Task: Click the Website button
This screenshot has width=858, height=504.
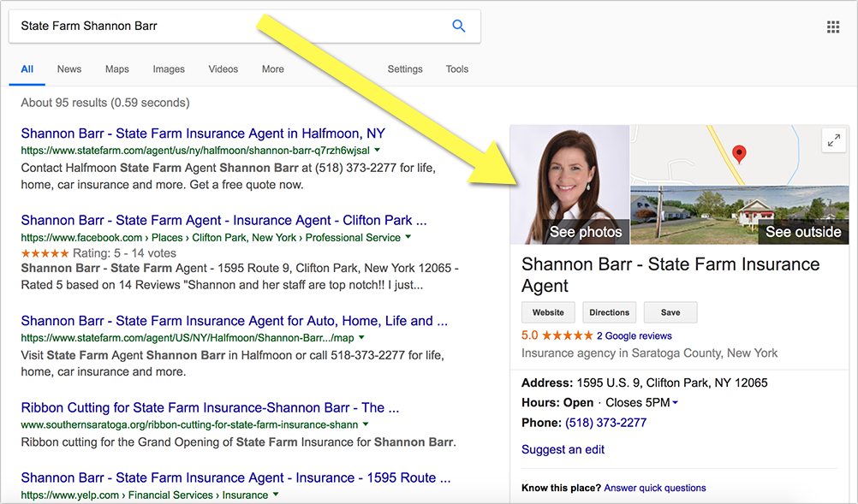Action: [x=548, y=312]
